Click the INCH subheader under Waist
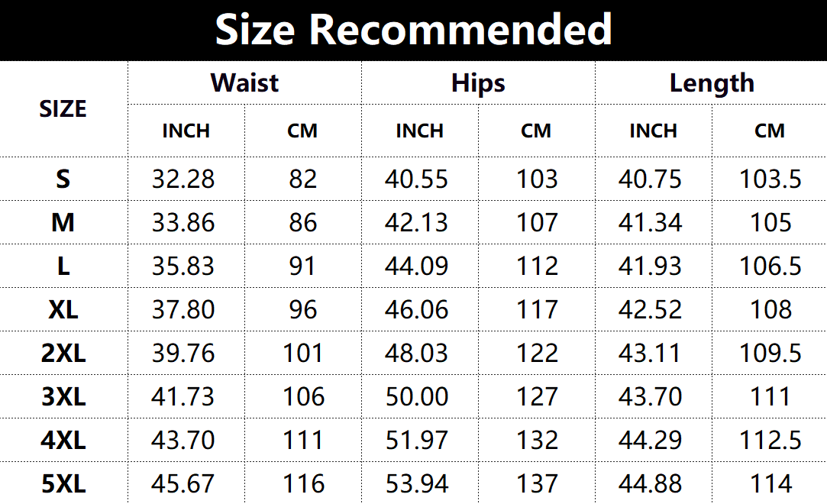 [186, 131]
